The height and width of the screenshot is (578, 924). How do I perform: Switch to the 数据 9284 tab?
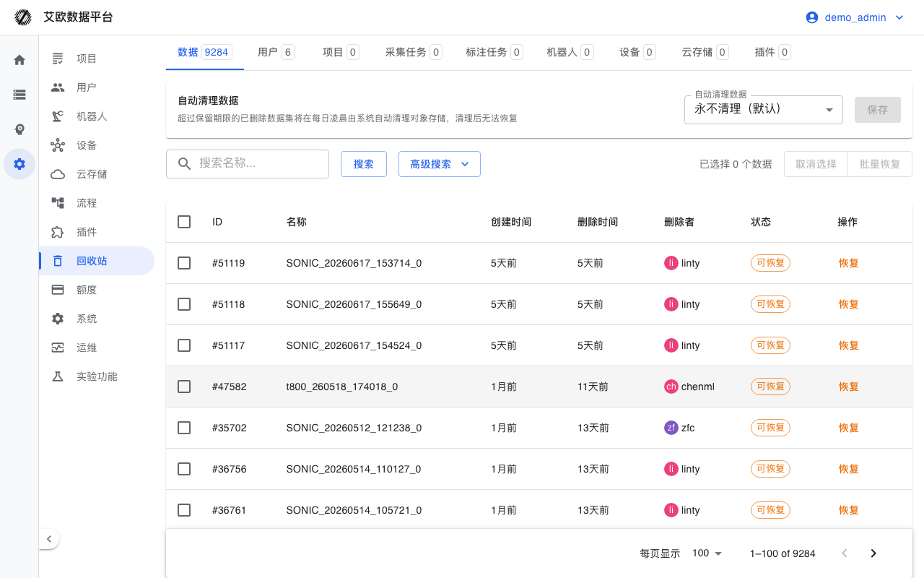pyautogui.click(x=204, y=52)
